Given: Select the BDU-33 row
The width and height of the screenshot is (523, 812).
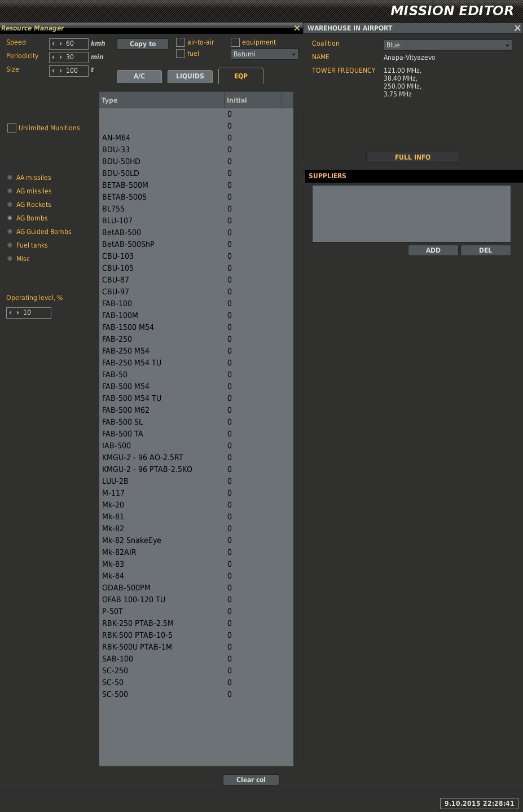Looking at the screenshot, I should 196,149.
